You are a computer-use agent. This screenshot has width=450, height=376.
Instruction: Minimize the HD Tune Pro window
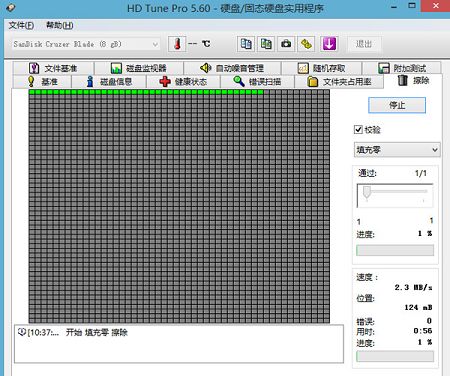click(394, 7)
